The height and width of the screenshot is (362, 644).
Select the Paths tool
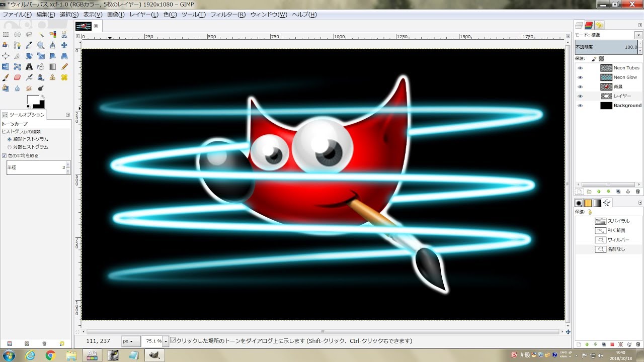point(17,45)
